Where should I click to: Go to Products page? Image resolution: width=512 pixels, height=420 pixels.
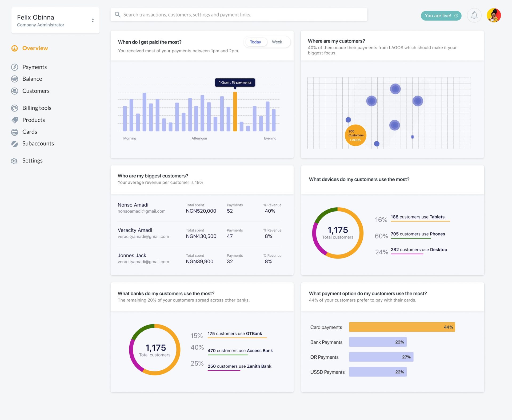coord(34,120)
